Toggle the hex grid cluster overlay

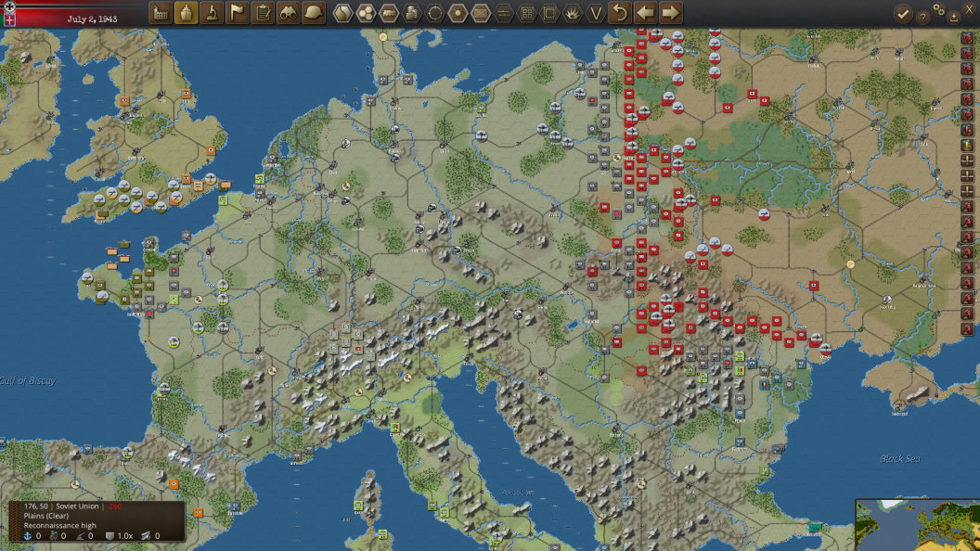click(x=366, y=12)
